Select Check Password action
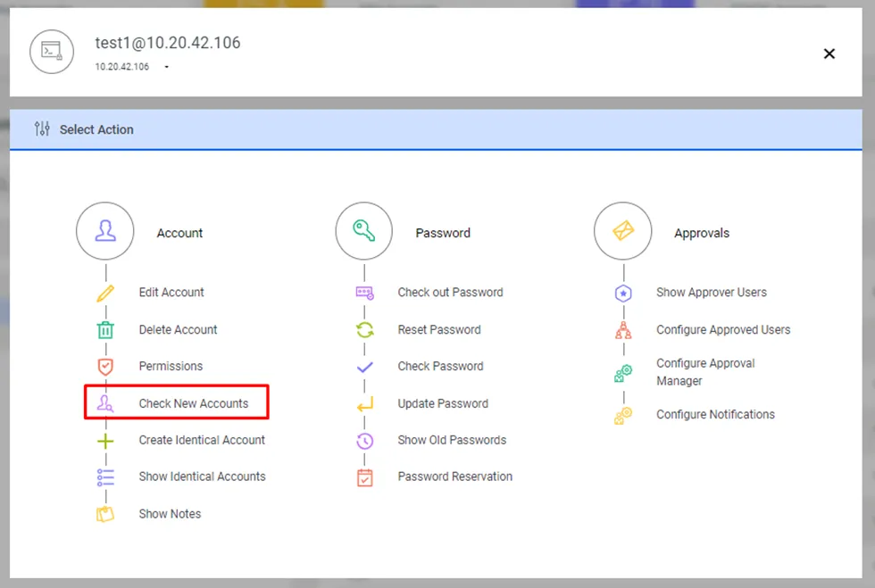 point(440,366)
